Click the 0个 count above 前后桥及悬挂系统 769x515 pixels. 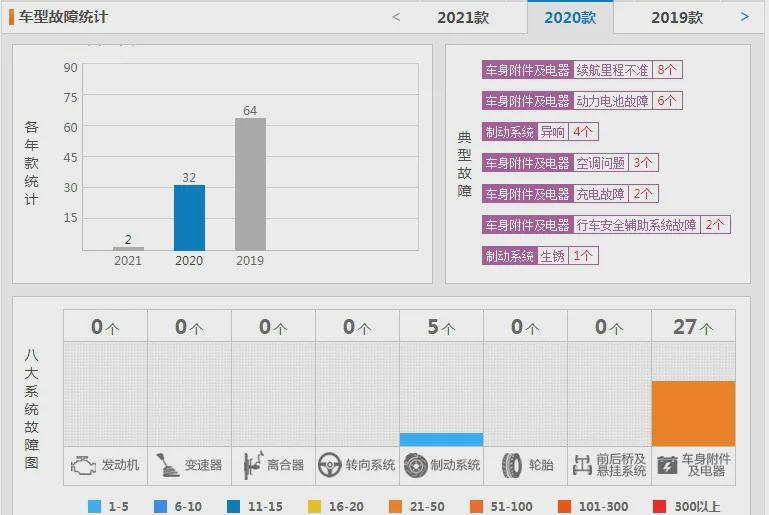click(609, 327)
